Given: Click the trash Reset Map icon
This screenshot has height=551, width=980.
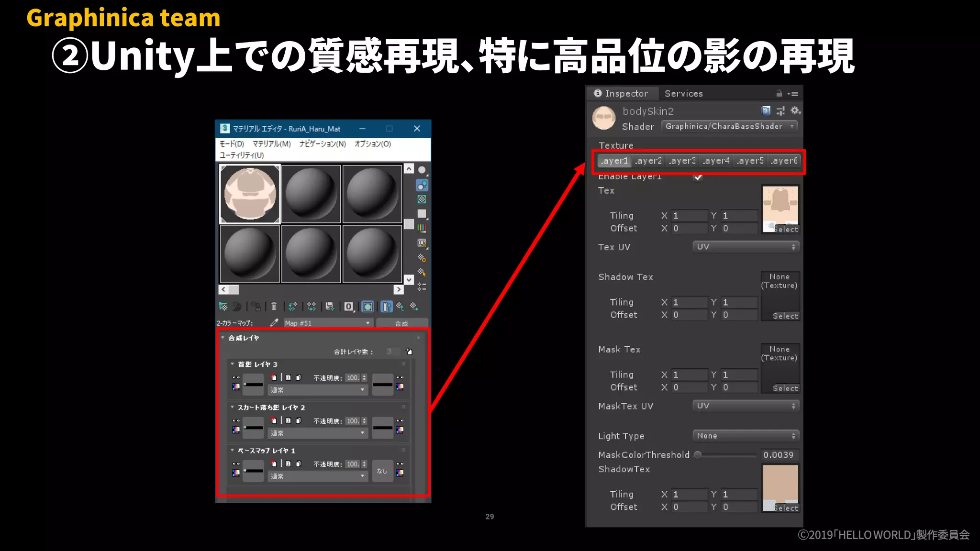Looking at the screenshot, I should 274,307.
